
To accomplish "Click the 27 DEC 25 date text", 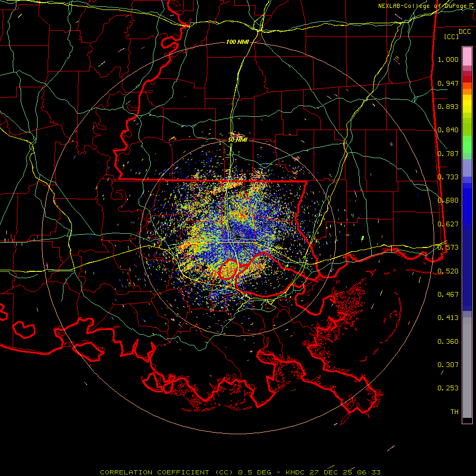I will tap(331, 472).
